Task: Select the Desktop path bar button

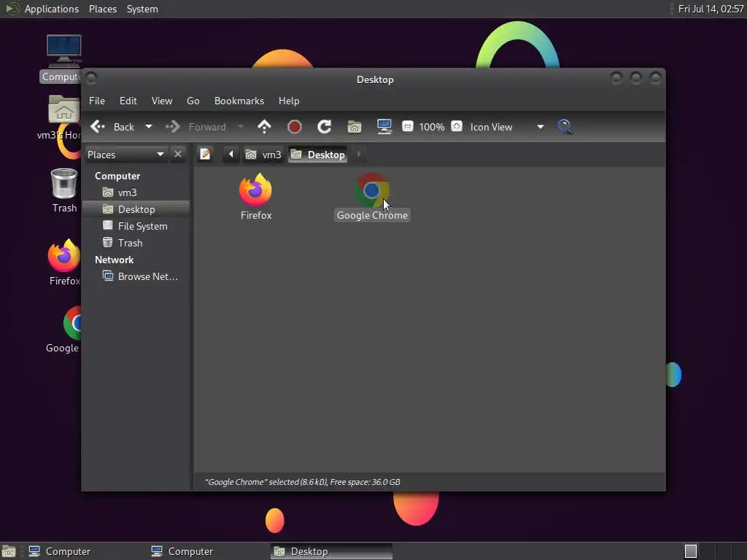Action: 318,155
